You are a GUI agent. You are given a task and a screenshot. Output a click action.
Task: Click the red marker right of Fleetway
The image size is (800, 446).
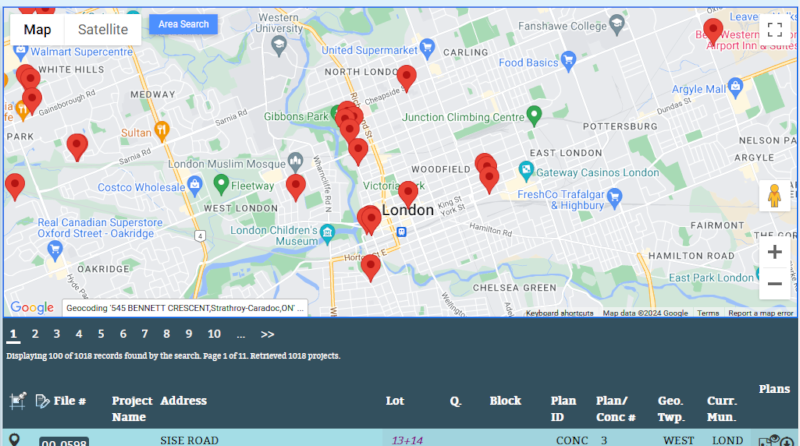tap(295, 187)
